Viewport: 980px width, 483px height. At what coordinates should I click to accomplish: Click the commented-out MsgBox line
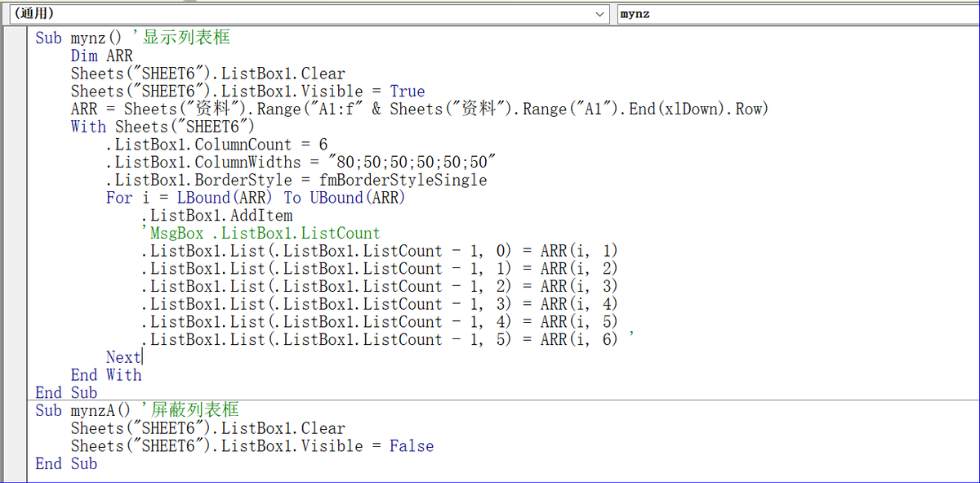pyautogui.click(x=261, y=234)
